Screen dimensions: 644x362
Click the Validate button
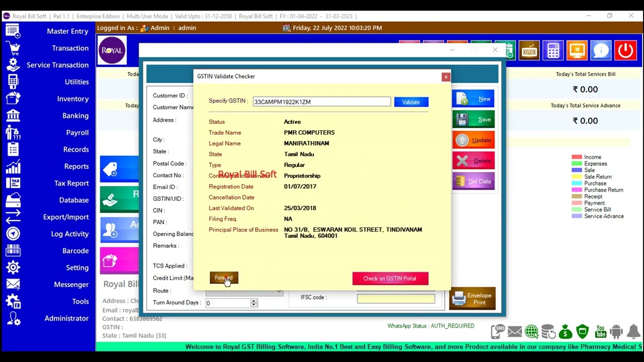pyautogui.click(x=411, y=102)
